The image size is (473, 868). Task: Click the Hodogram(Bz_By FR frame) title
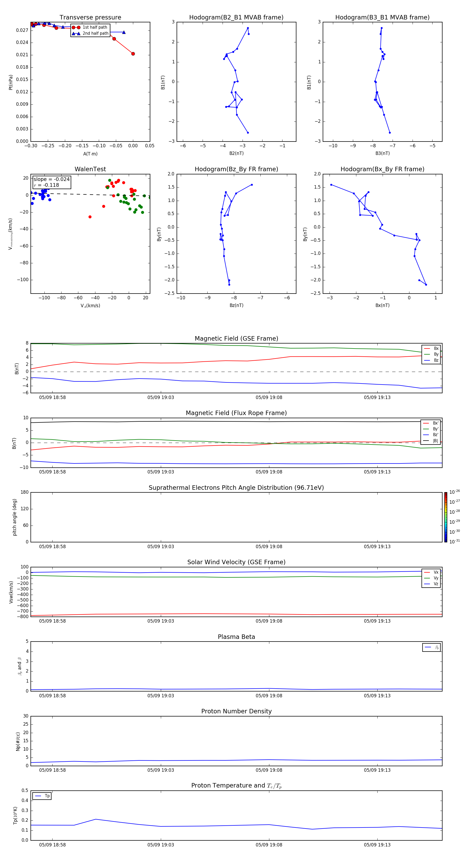coord(236,169)
